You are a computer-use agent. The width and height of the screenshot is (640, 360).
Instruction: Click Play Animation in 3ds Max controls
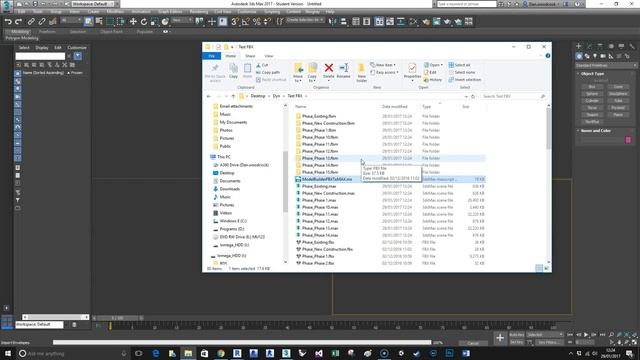click(586, 335)
